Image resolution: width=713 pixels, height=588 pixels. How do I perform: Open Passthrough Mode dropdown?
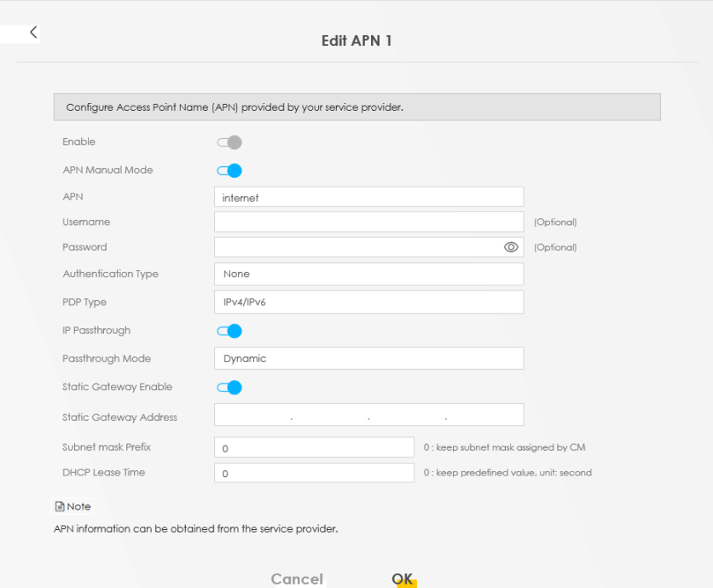[368, 359]
